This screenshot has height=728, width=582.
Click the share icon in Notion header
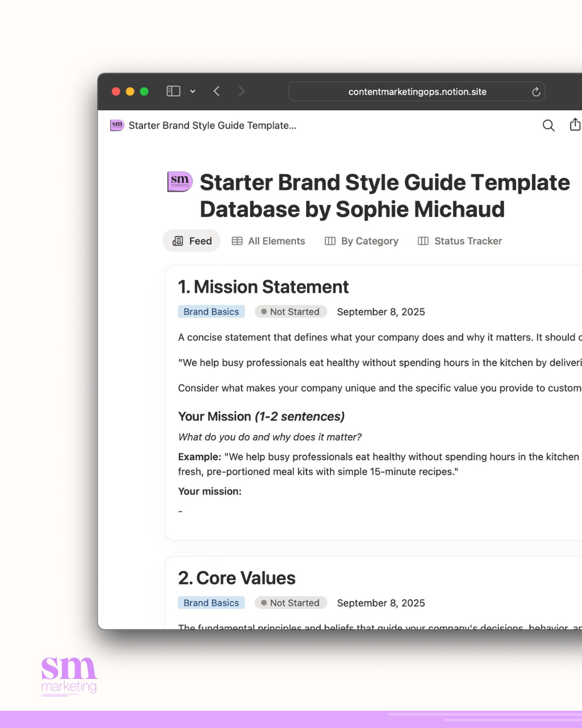click(x=574, y=125)
